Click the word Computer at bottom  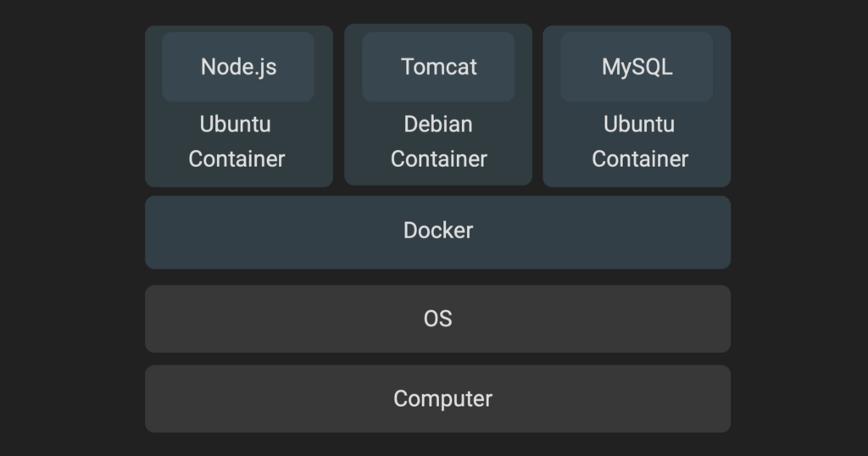(x=442, y=398)
